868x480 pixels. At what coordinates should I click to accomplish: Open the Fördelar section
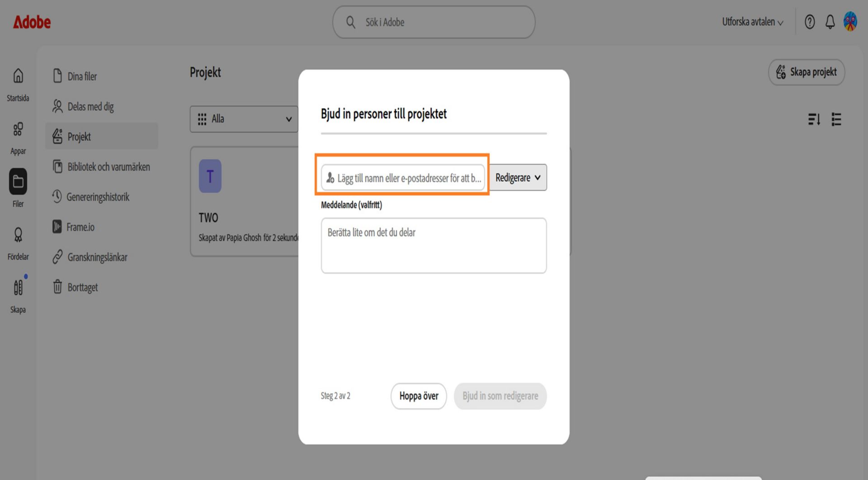[x=18, y=243]
